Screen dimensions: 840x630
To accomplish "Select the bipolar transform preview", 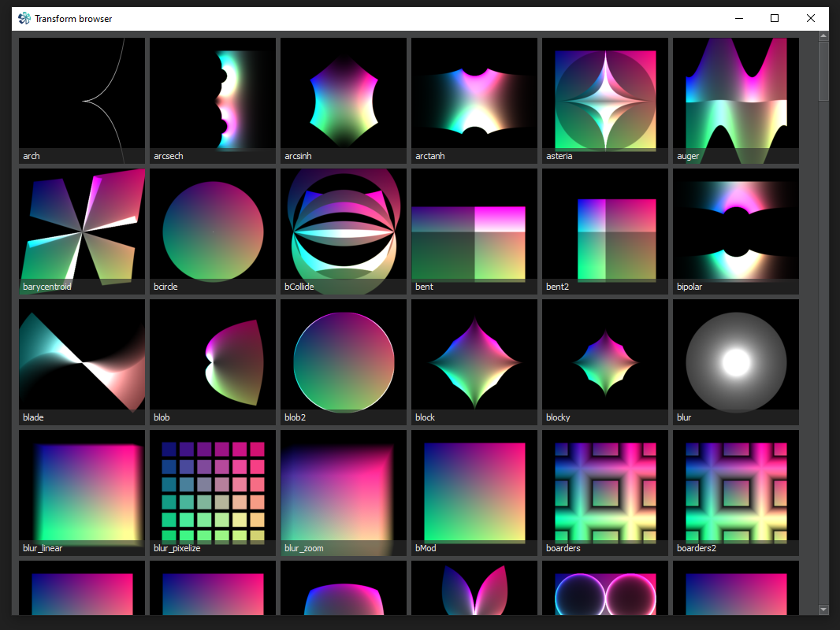I will 735,232.
